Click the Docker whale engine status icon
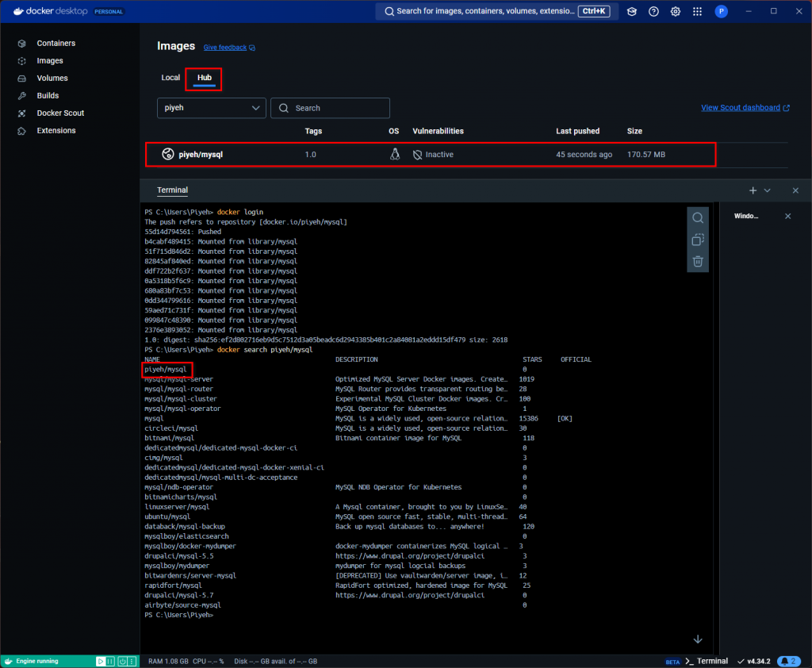 (8, 662)
